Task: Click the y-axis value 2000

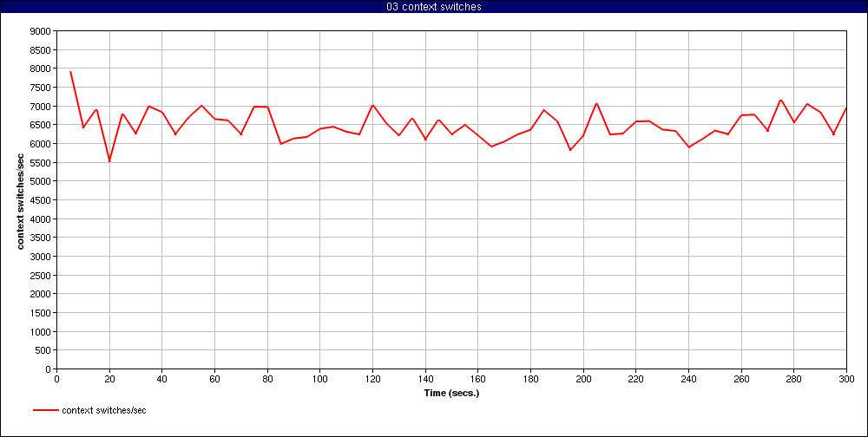Action: click(42, 294)
